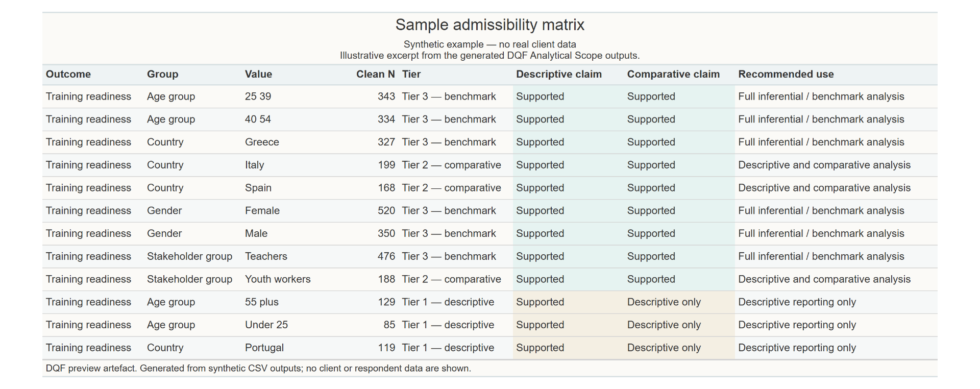Click Clean N value 188
Image resolution: width=980 pixels, height=389 pixels.
pyautogui.click(x=386, y=279)
